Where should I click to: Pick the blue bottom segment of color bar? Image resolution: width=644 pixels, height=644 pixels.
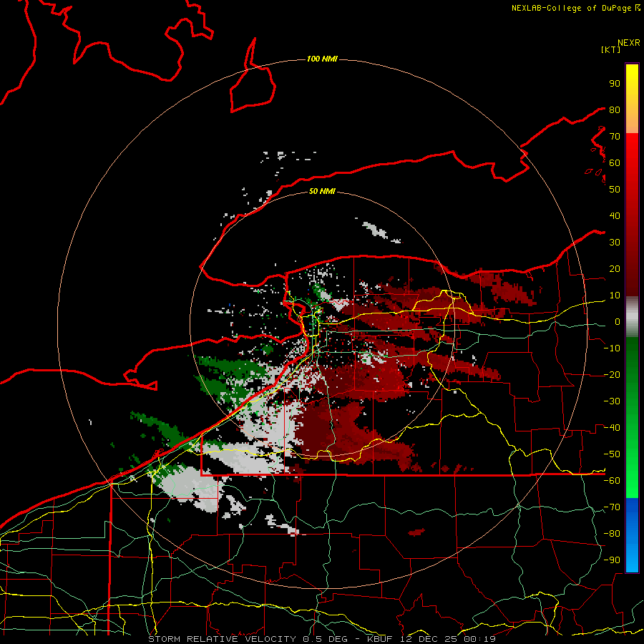click(632, 535)
